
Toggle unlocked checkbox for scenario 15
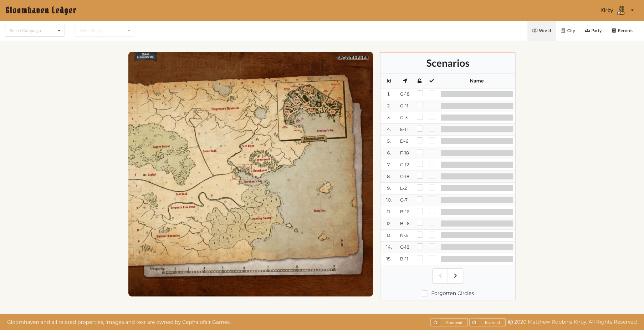420,258
